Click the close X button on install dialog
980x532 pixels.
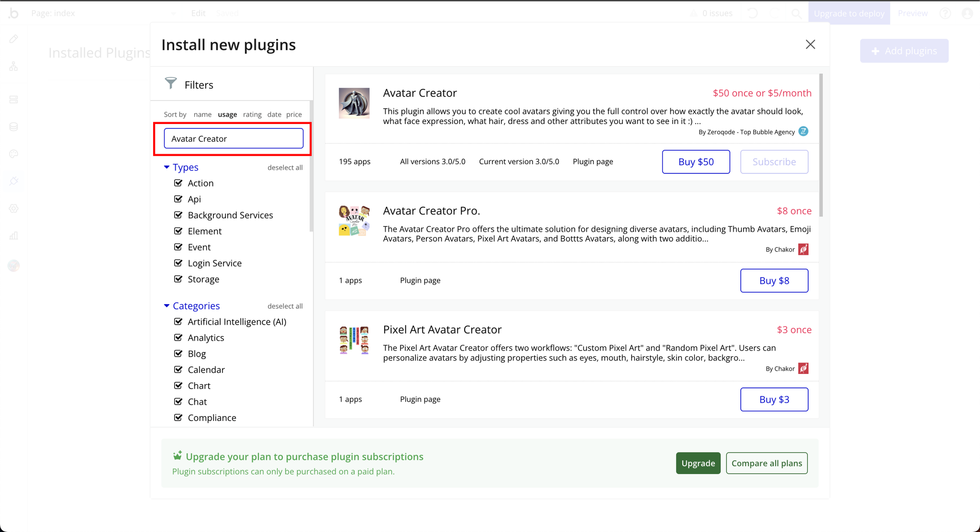pyautogui.click(x=810, y=44)
